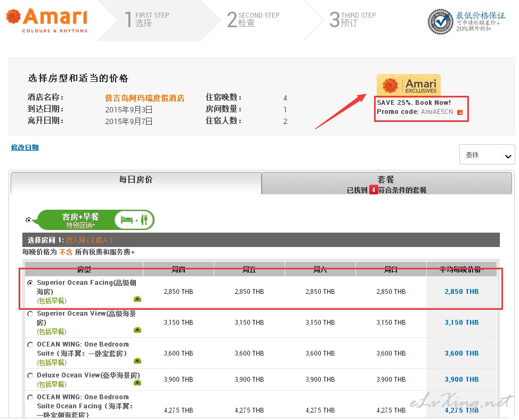Click average price 3,600 THB

point(461,353)
